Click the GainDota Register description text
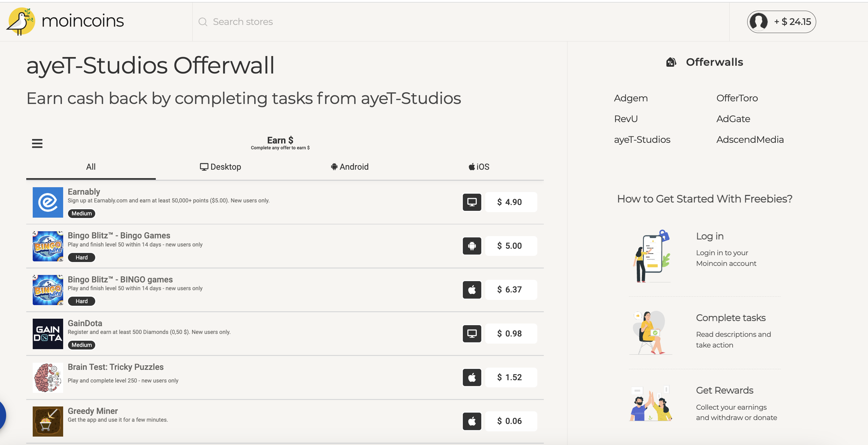This screenshot has width=868, height=445. coord(149,332)
